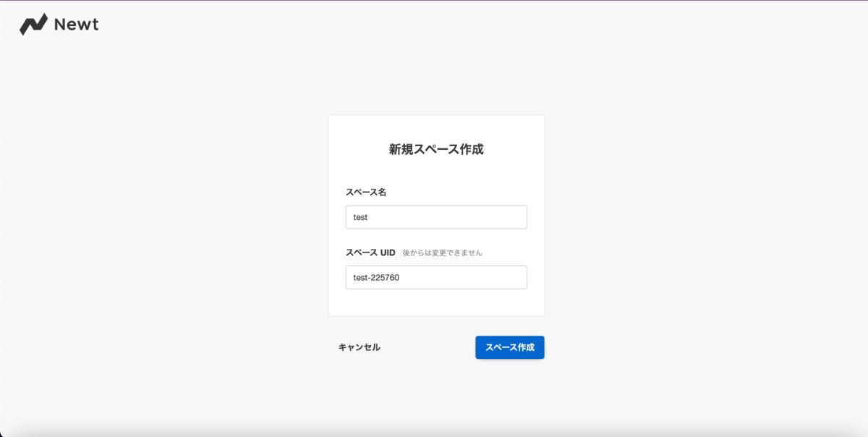Click the 新規スペース作成 heading
Image resolution: width=868 pixels, height=437 pixels.
[x=436, y=150]
